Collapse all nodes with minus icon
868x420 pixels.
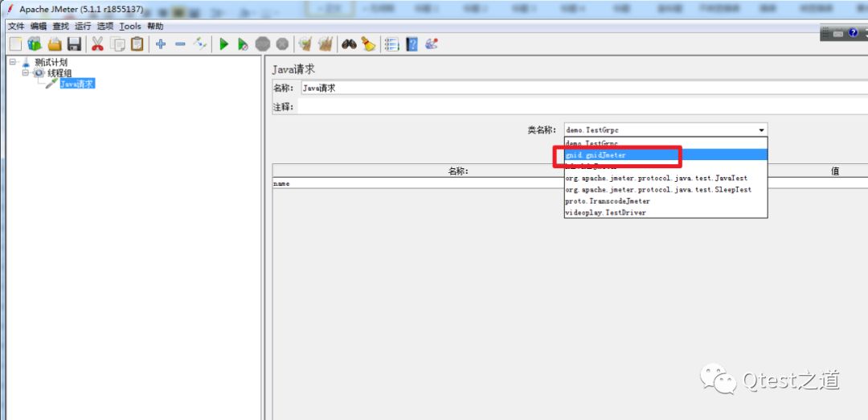tap(180, 43)
